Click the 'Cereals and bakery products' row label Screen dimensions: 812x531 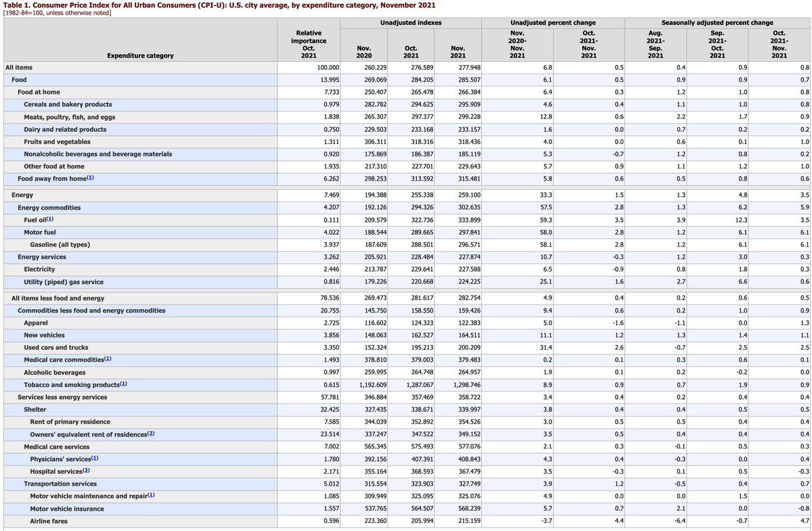pyautogui.click(x=68, y=104)
